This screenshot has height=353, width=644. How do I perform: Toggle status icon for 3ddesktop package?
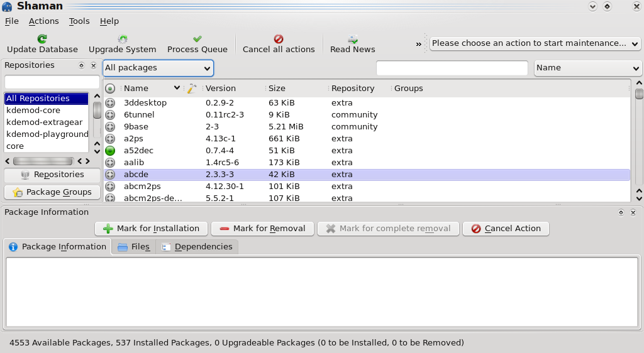[110, 102]
